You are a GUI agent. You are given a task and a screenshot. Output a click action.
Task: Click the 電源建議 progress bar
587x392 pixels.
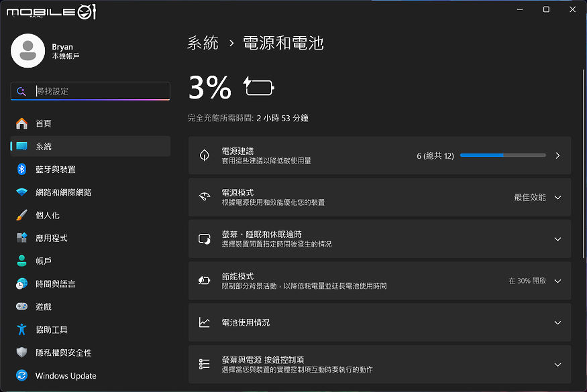(502, 155)
